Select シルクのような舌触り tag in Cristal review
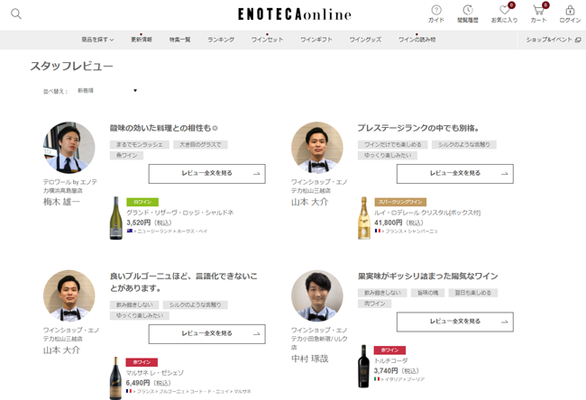This screenshot has height=400, width=586. coord(464,145)
